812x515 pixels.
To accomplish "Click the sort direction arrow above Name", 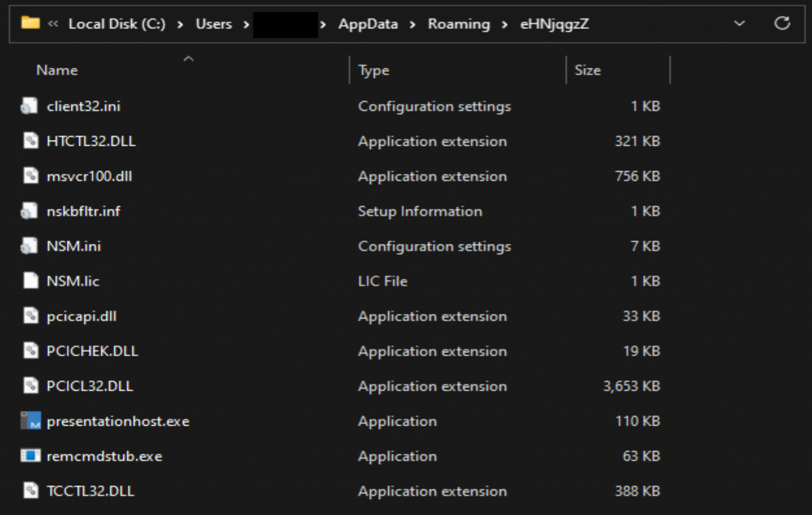I will click(189, 58).
